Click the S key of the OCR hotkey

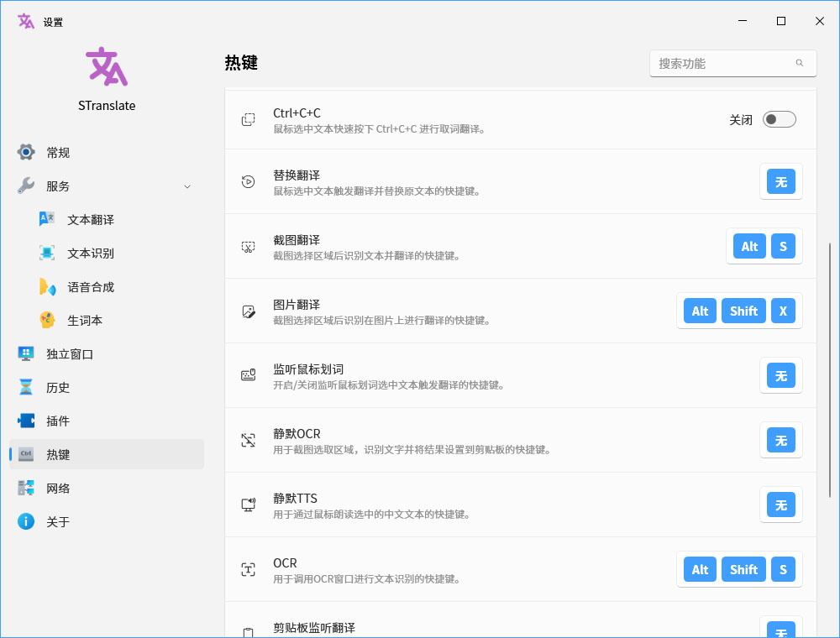point(783,569)
